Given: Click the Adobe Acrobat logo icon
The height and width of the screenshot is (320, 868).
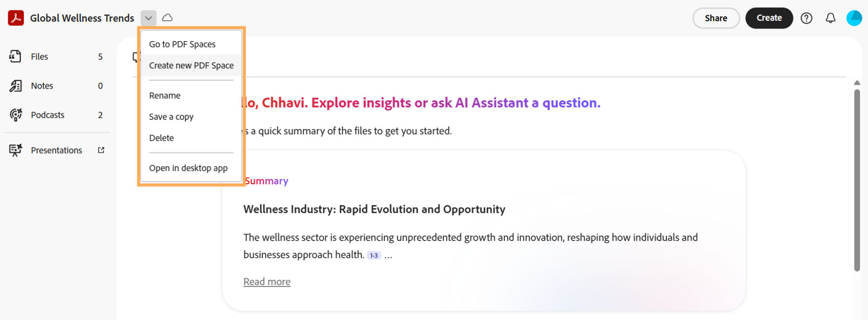Looking at the screenshot, I should [16, 18].
